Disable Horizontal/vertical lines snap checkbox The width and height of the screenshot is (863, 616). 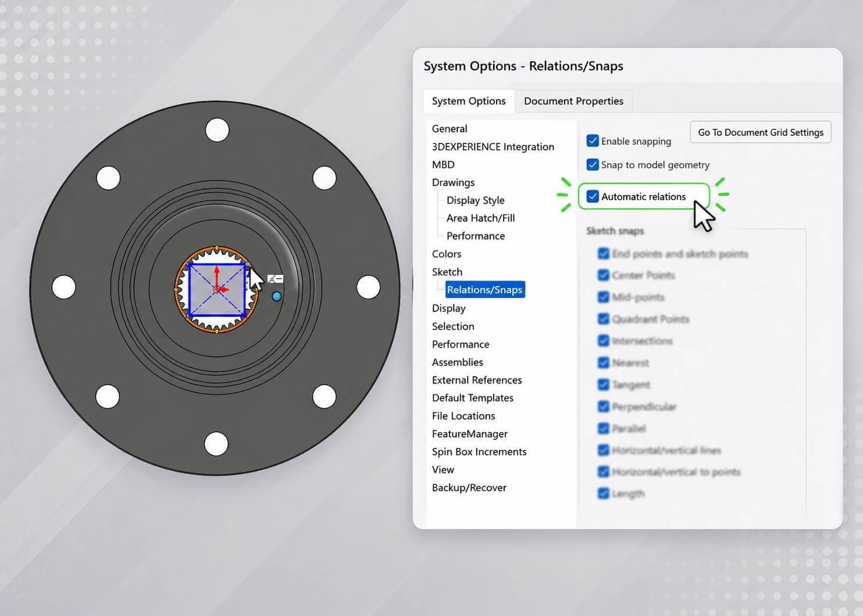[x=603, y=450]
